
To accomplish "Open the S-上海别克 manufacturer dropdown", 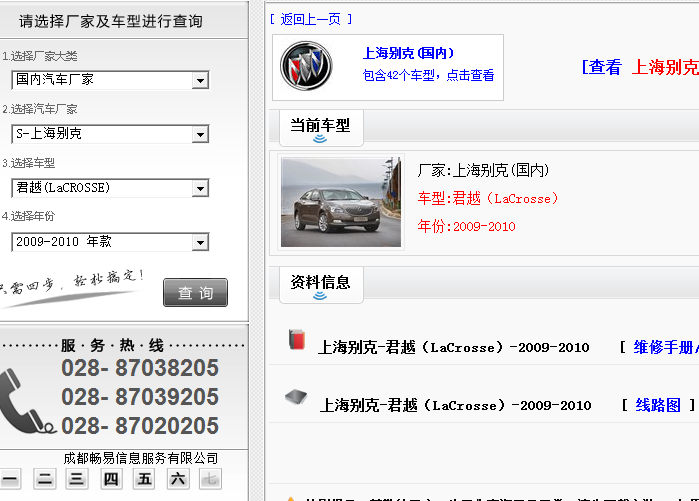I will [110, 134].
